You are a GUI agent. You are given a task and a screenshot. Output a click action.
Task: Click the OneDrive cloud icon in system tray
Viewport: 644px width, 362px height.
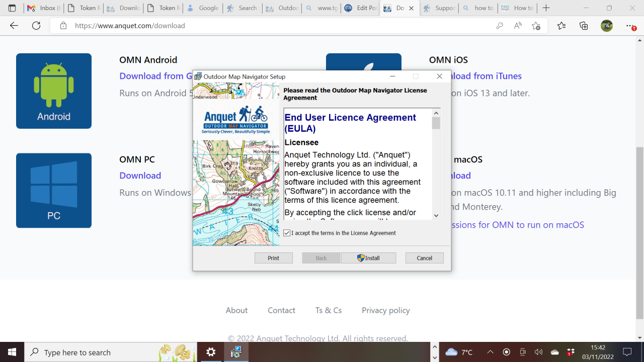[554, 352]
